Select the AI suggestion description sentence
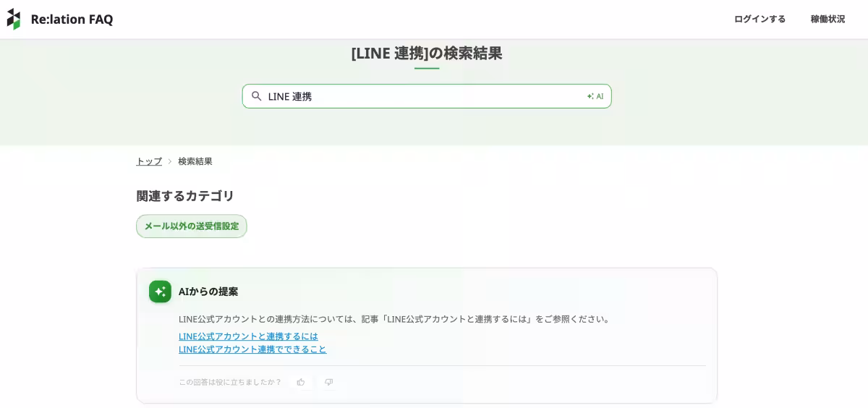 396,319
